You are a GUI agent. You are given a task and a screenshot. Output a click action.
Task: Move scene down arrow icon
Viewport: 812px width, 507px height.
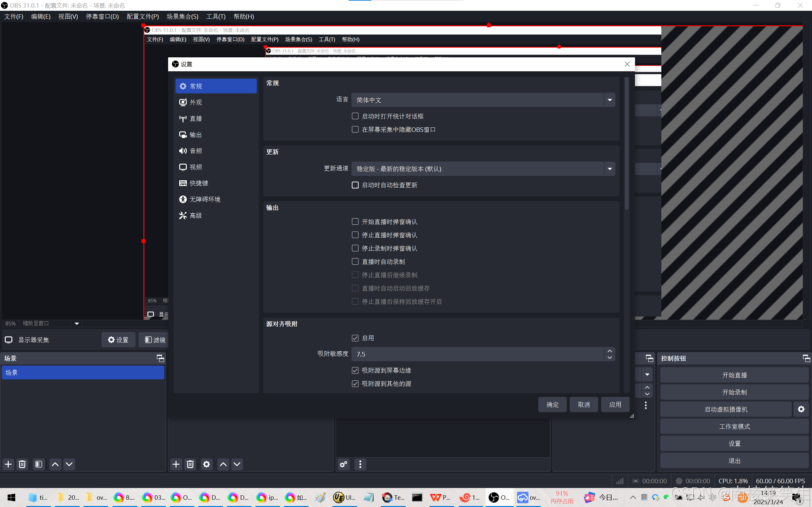69,464
